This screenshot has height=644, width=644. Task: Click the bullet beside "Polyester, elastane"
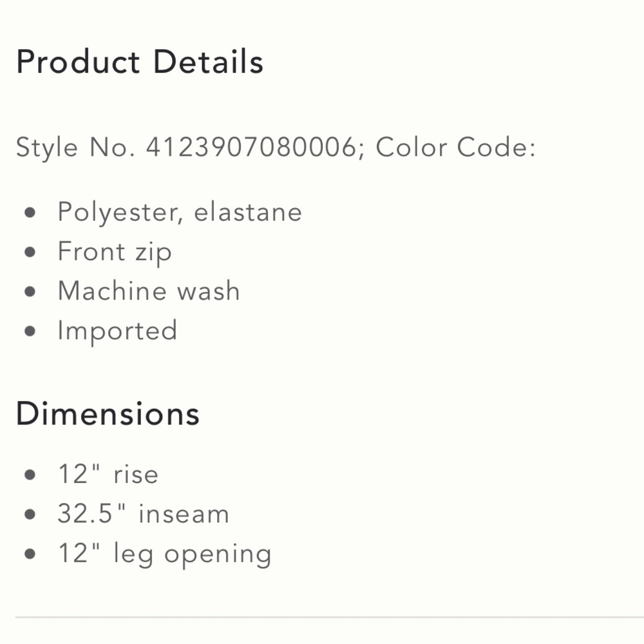[30, 213]
